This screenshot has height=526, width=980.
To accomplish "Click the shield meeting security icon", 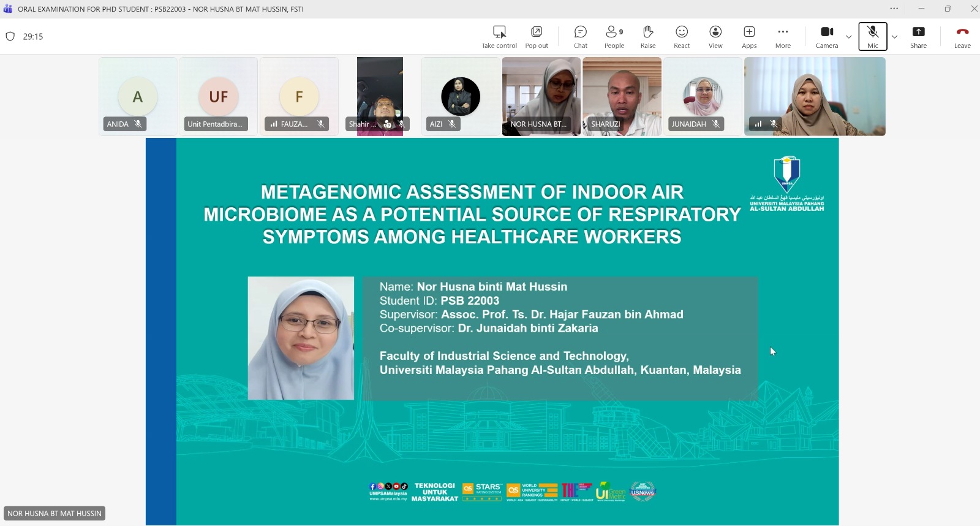I will [10, 36].
